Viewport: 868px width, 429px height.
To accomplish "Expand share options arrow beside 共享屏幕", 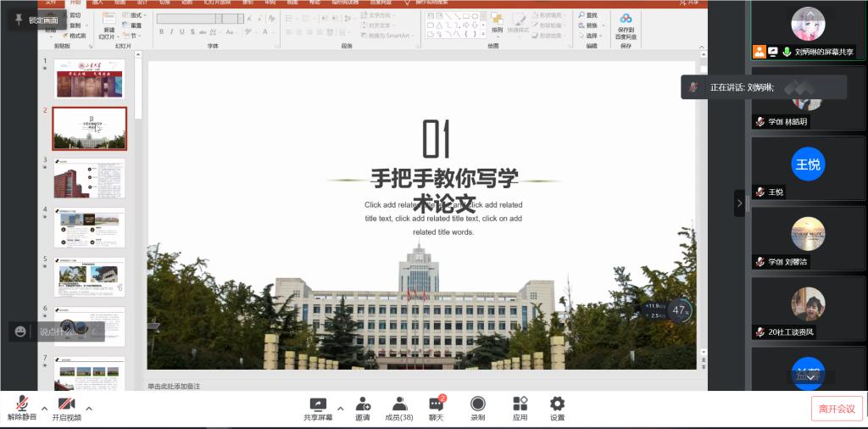I will point(341,408).
